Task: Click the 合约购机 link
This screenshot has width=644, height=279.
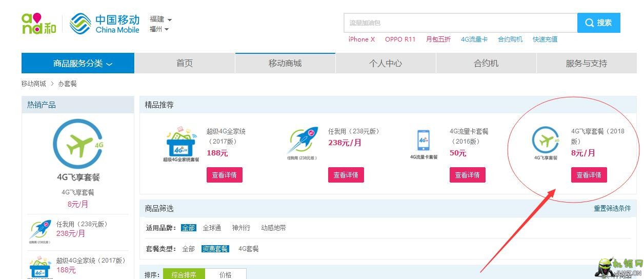Action: pyautogui.click(x=510, y=39)
